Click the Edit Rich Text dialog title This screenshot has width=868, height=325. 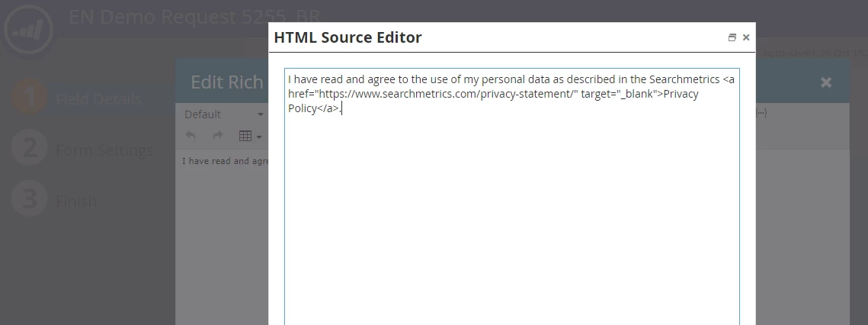point(227,82)
